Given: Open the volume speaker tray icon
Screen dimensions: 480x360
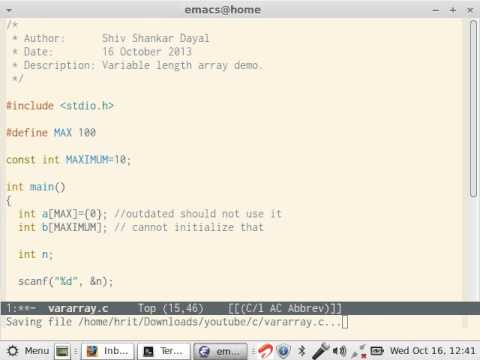Looking at the screenshot, I should pyautogui.click(x=340, y=351).
